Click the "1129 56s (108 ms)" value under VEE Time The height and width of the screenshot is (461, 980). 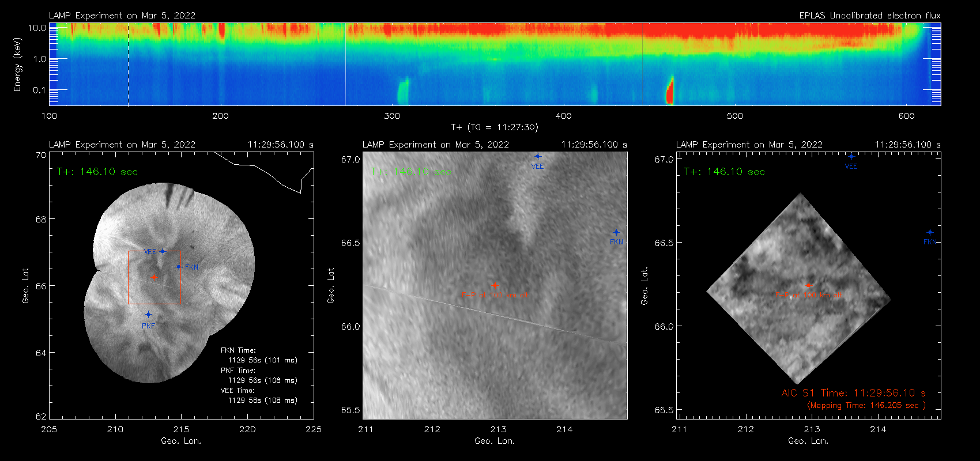[x=263, y=400]
